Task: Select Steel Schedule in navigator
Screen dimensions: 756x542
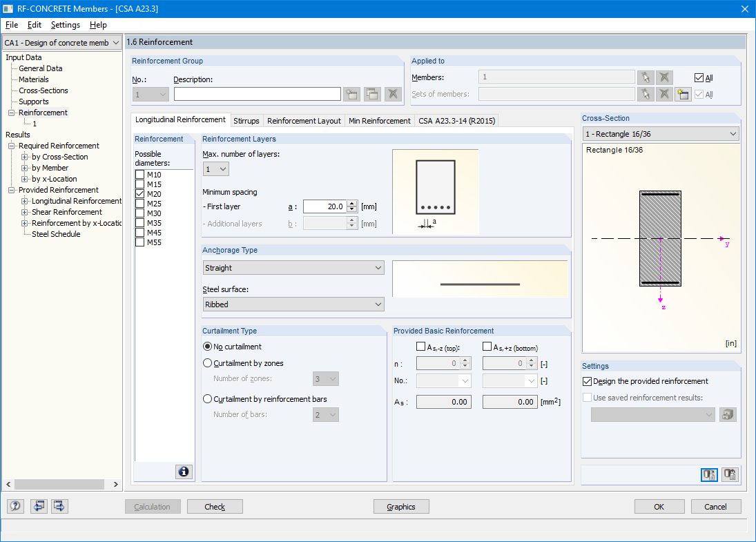Action: [x=56, y=234]
